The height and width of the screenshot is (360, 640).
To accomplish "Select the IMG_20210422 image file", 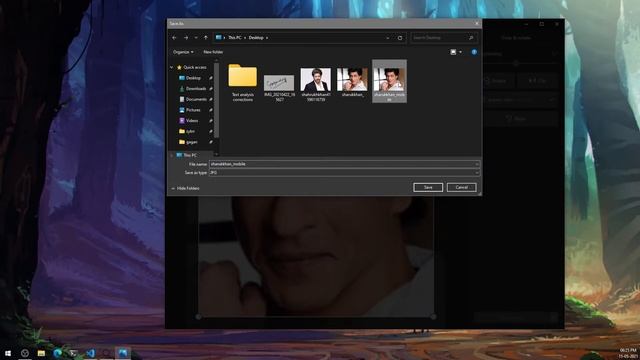I will pyautogui.click(x=279, y=87).
